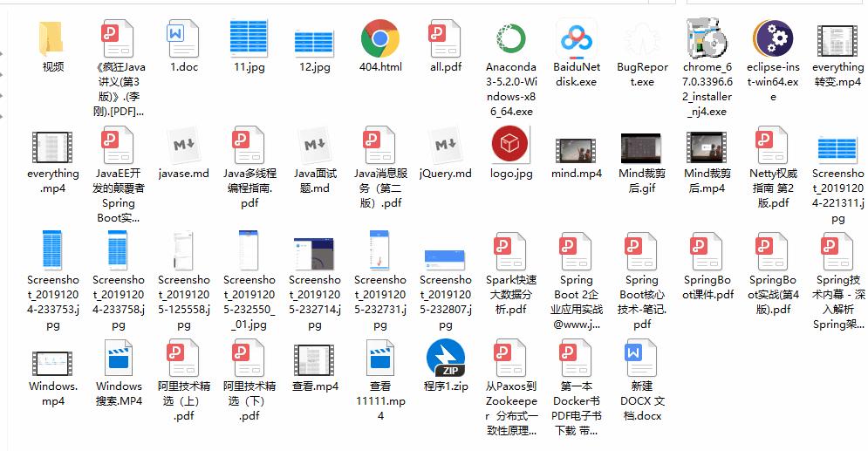
Task: Select the everything转变.mp4 video icon
Action: [x=837, y=40]
